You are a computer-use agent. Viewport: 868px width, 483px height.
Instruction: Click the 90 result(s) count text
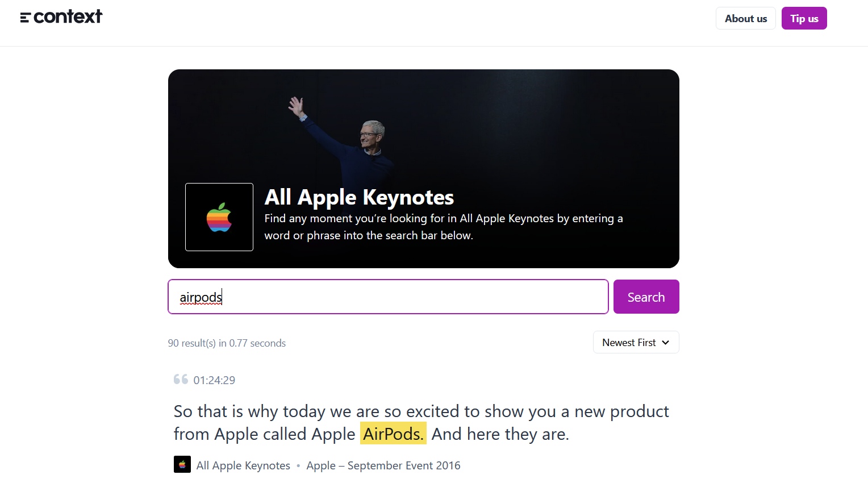[227, 343]
